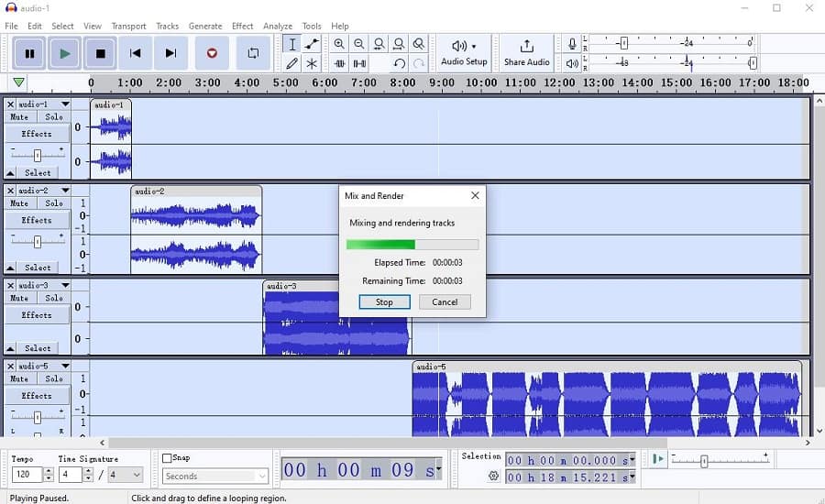
Task: Open the Audio Setup dropdown
Action: 464,52
